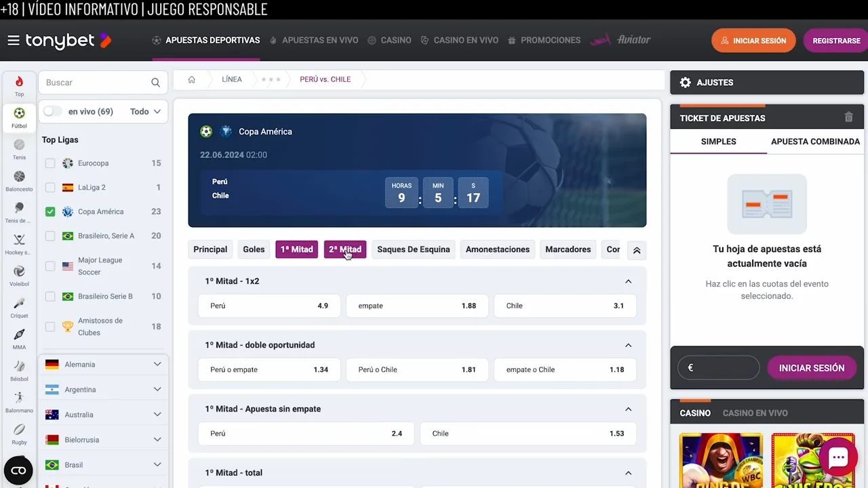Toggle the en vivo switch
The image size is (868, 488).
coord(52,111)
